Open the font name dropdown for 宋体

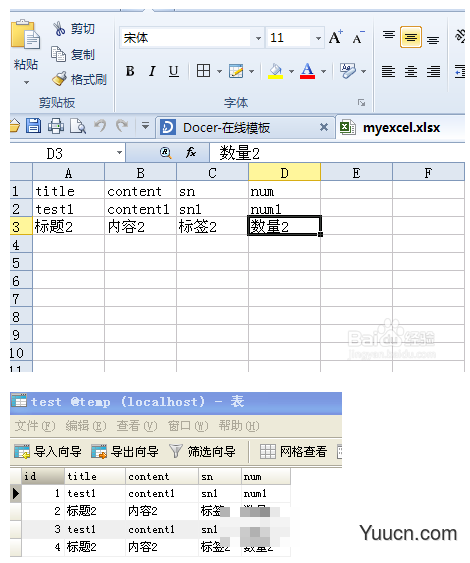point(258,38)
